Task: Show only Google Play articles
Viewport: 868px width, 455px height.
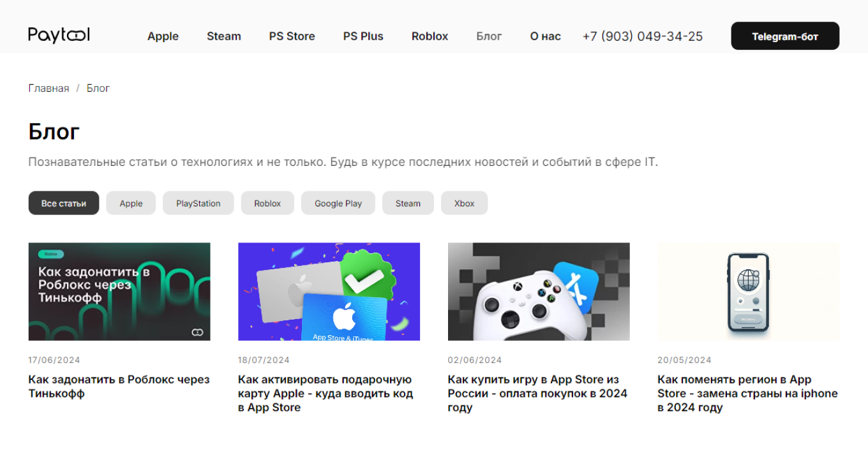Action: [x=338, y=204]
